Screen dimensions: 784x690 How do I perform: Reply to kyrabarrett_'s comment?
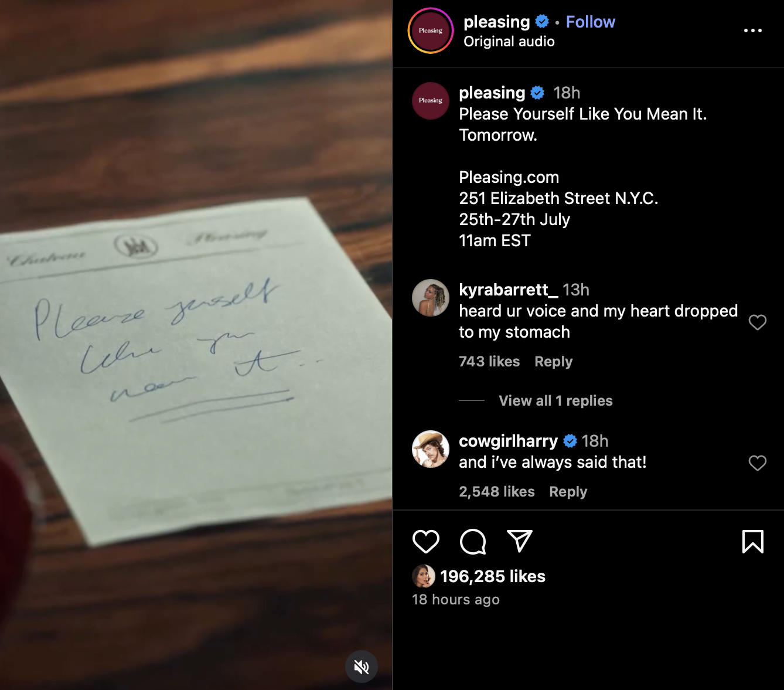point(553,361)
